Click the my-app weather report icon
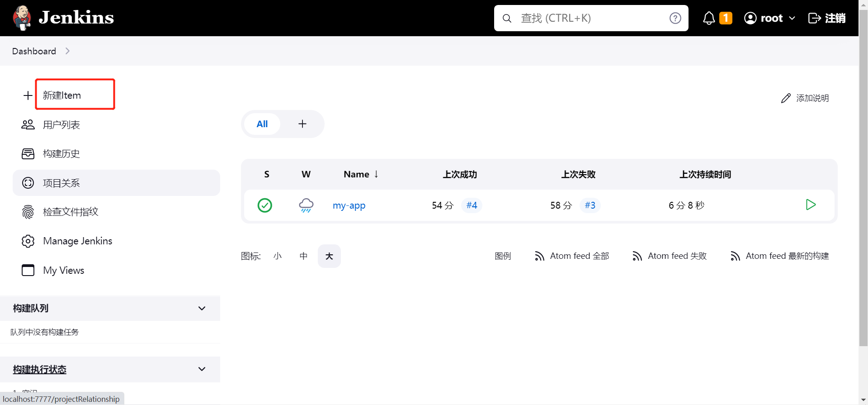 tap(306, 205)
